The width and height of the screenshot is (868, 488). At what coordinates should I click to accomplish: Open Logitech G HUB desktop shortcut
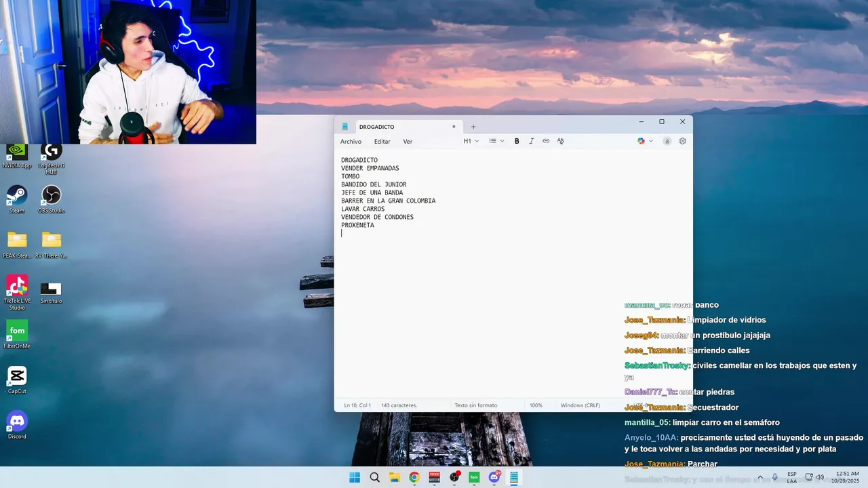51,158
